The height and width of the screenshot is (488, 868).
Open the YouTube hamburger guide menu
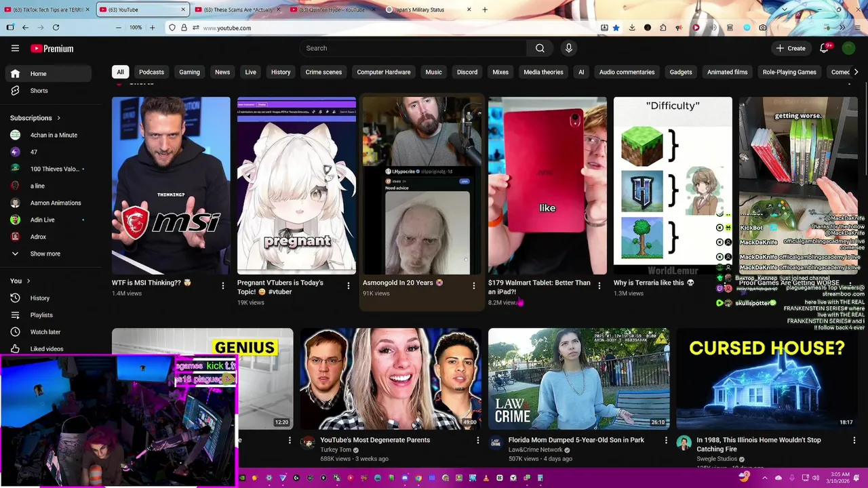pyautogui.click(x=15, y=48)
